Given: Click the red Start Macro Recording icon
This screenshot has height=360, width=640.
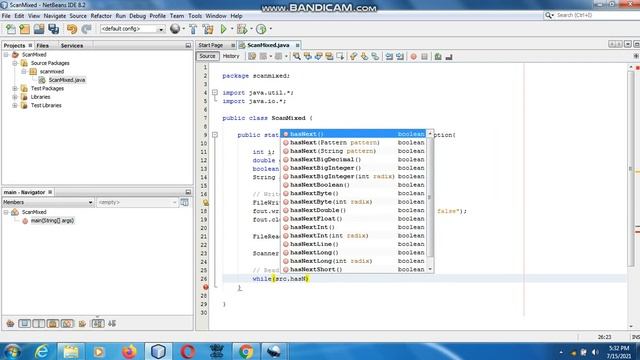Looking at the screenshot, I should (x=413, y=56).
